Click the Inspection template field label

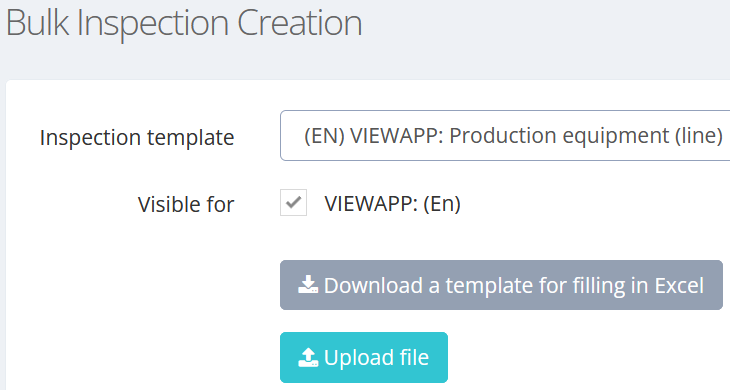(137, 138)
